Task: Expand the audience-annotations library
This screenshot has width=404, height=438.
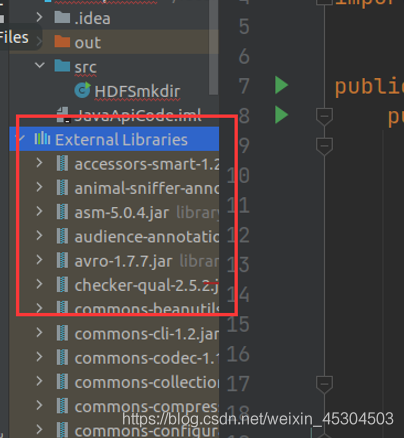Action: coord(39,236)
